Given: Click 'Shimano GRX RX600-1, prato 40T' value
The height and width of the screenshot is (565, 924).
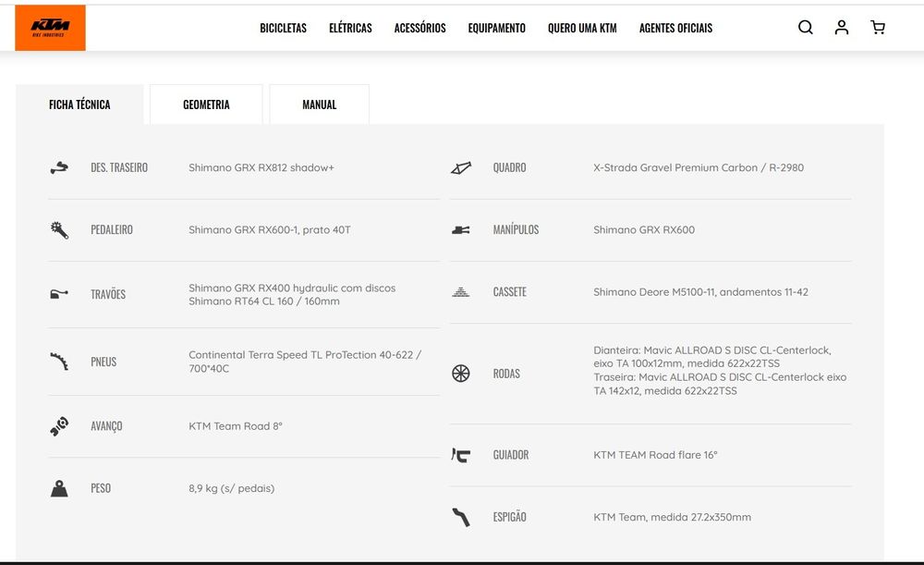Looking at the screenshot, I should pyautogui.click(x=269, y=229).
